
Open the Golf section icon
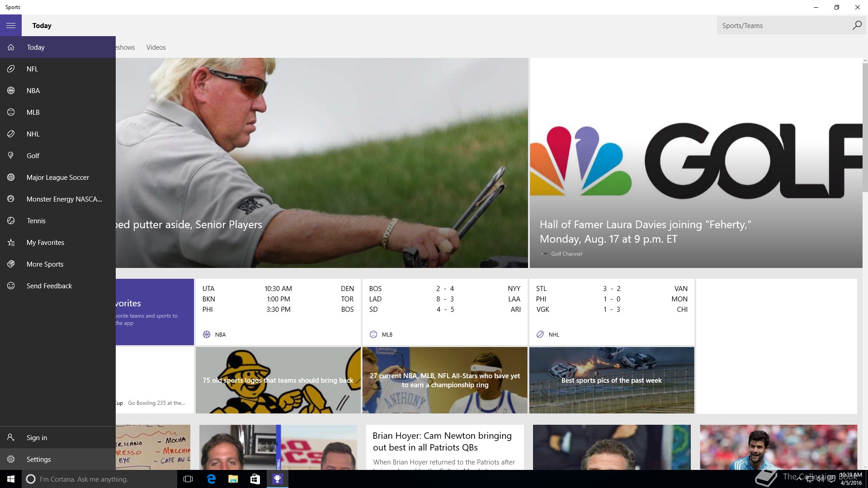(11, 156)
